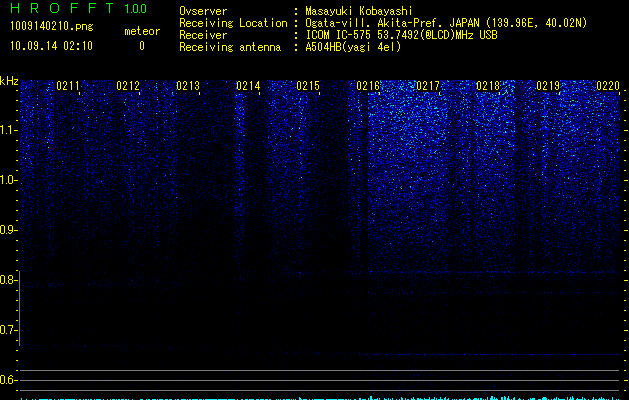Viewport: 629px width, 400px height.
Task: Click the observer name Masayuki Kobayashi
Action: pos(359,11)
